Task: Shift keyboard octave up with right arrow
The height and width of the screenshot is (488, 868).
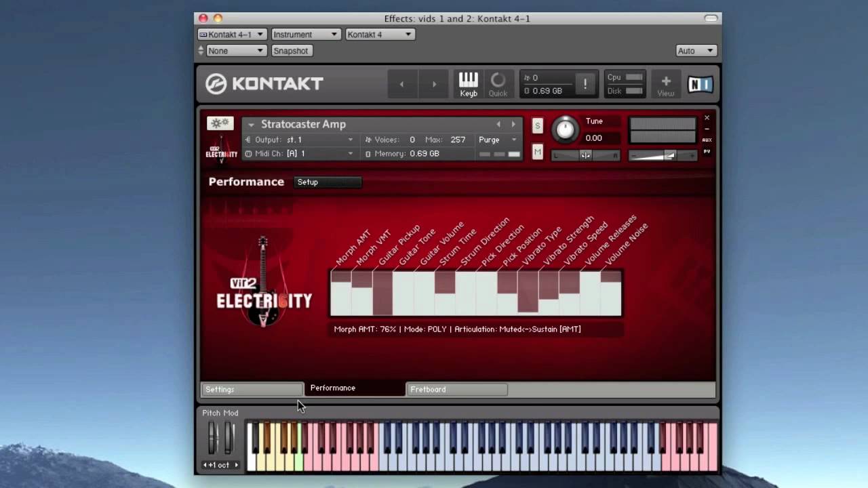Action: pyautogui.click(x=236, y=465)
